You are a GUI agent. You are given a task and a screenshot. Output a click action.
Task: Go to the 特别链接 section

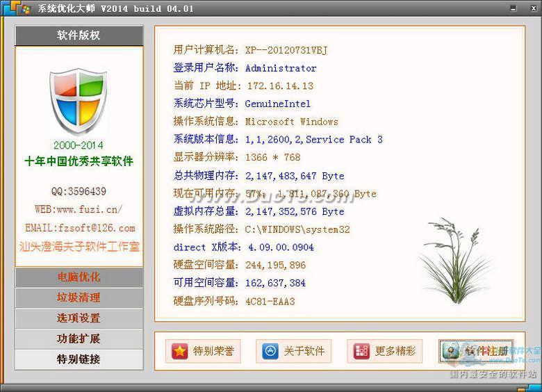(79, 359)
